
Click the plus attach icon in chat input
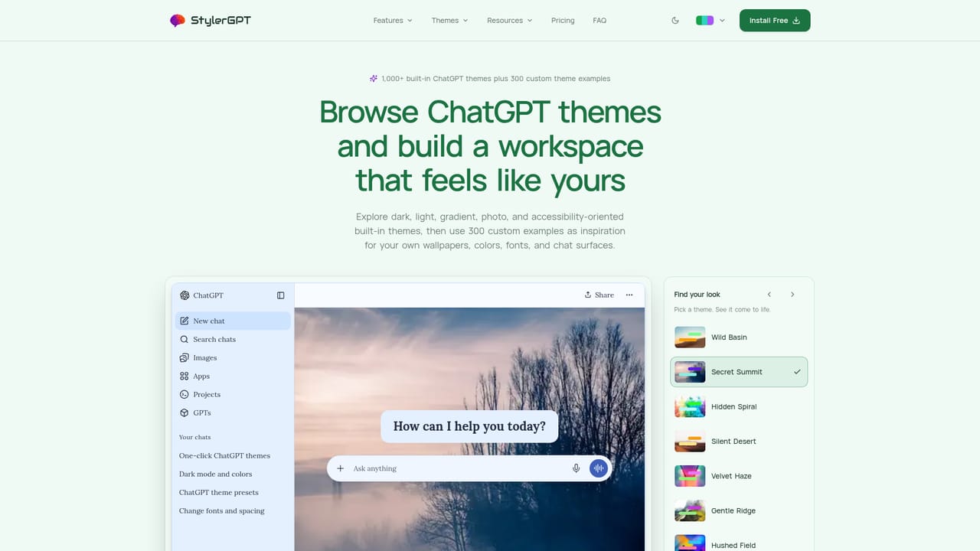pyautogui.click(x=341, y=468)
